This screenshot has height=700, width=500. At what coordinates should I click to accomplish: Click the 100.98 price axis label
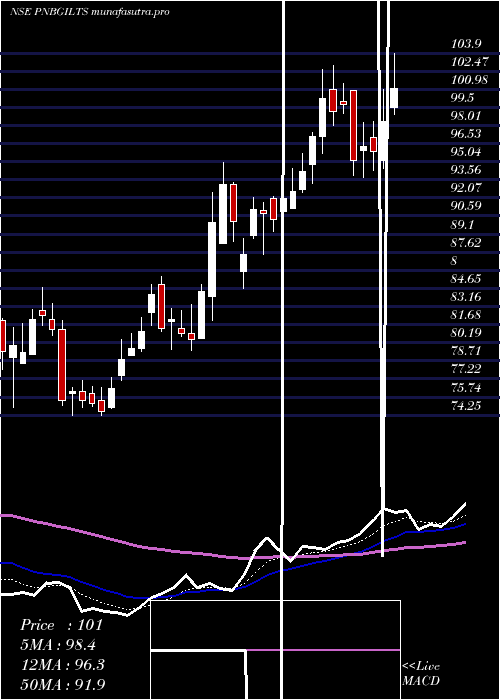[x=470, y=79]
